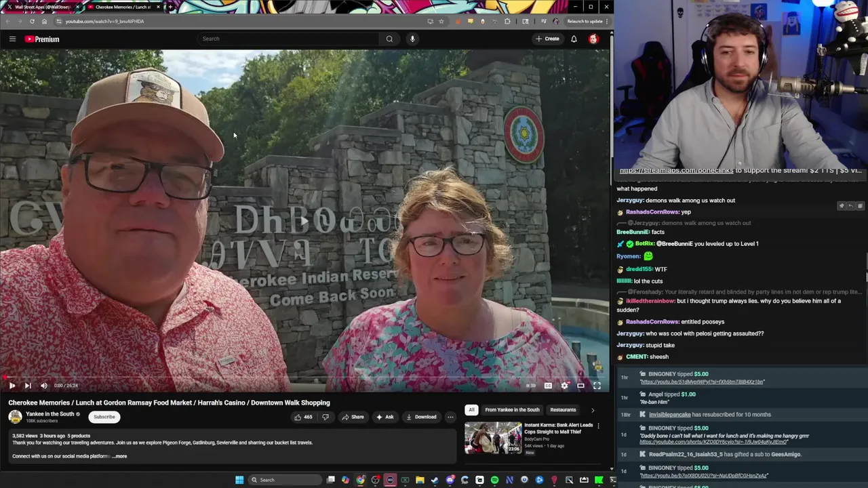Select the Restaurants filter chip
The width and height of the screenshot is (868, 488).
[x=563, y=409]
